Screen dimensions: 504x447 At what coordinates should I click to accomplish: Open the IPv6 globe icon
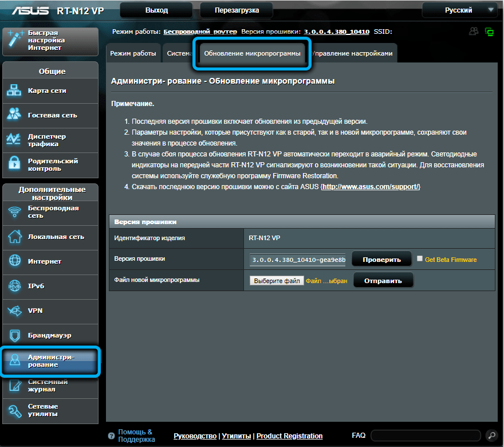tap(14, 286)
